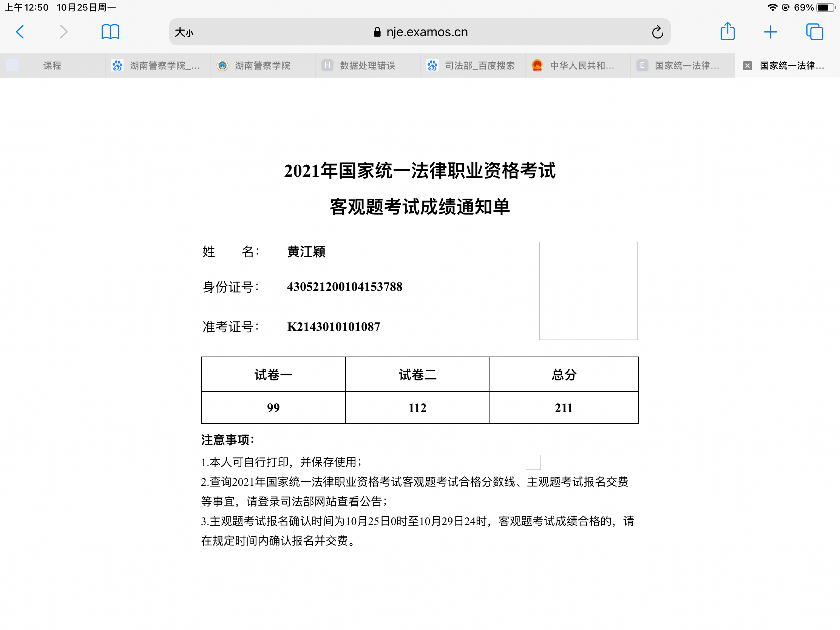Tap the Wi-Fi status icon
Viewport: 840px width, 630px height.
[x=772, y=8]
